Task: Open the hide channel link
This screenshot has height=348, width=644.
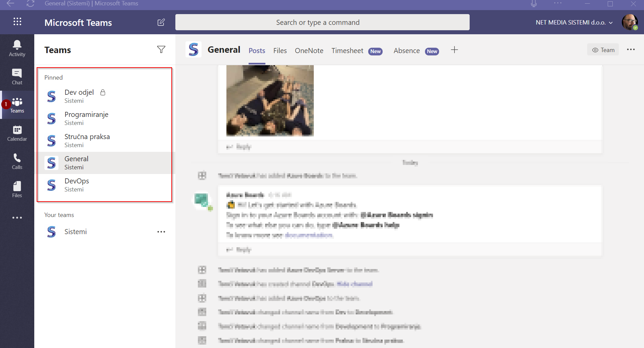Action: [354, 284]
